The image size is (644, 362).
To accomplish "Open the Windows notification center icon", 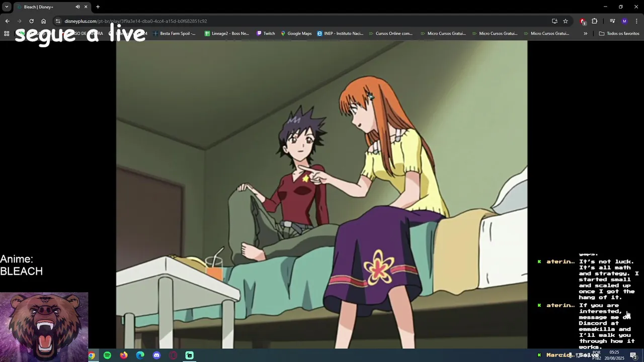I will point(633,355).
